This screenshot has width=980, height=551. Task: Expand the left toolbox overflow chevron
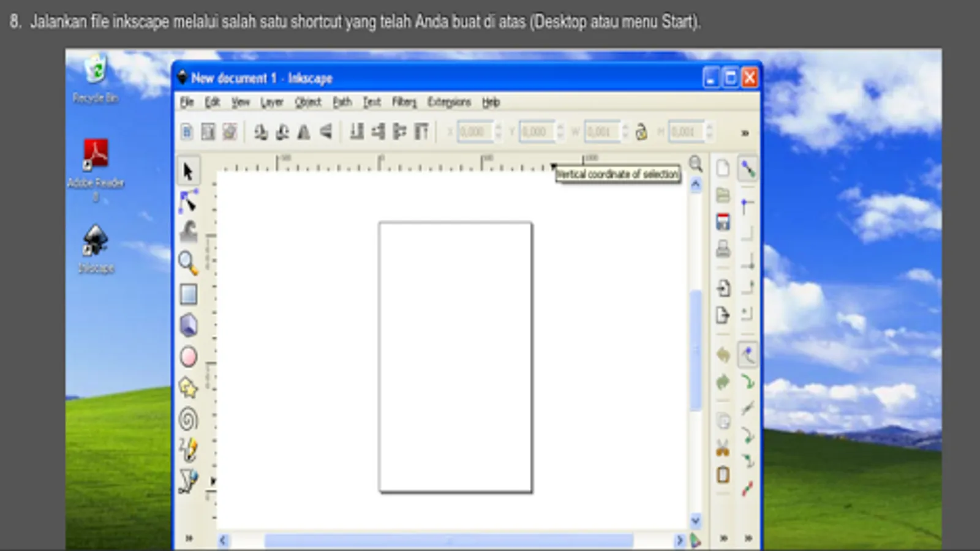coord(189,539)
